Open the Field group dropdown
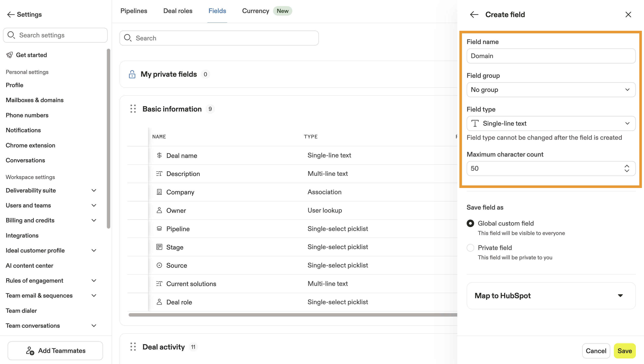The image size is (644, 364). tap(551, 90)
